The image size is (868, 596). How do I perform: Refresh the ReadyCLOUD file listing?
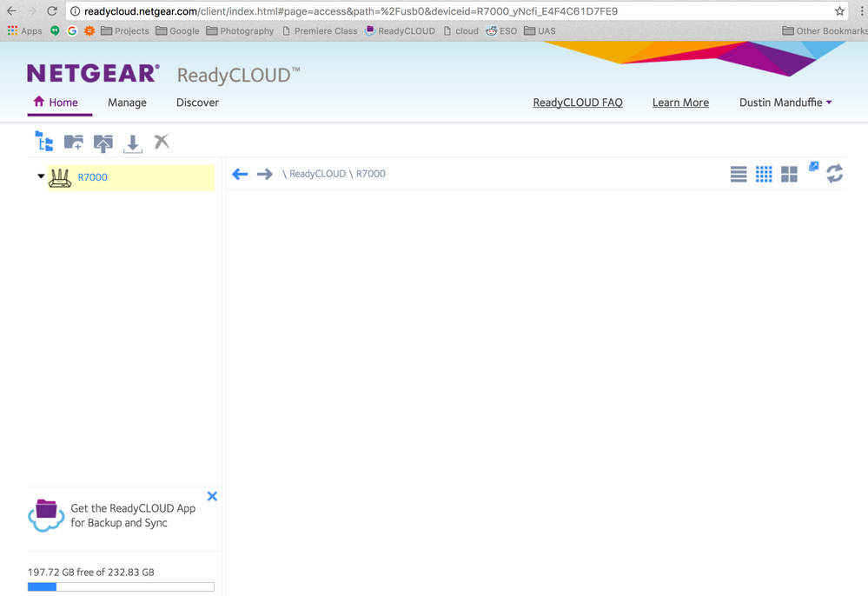[x=834, y=174]
